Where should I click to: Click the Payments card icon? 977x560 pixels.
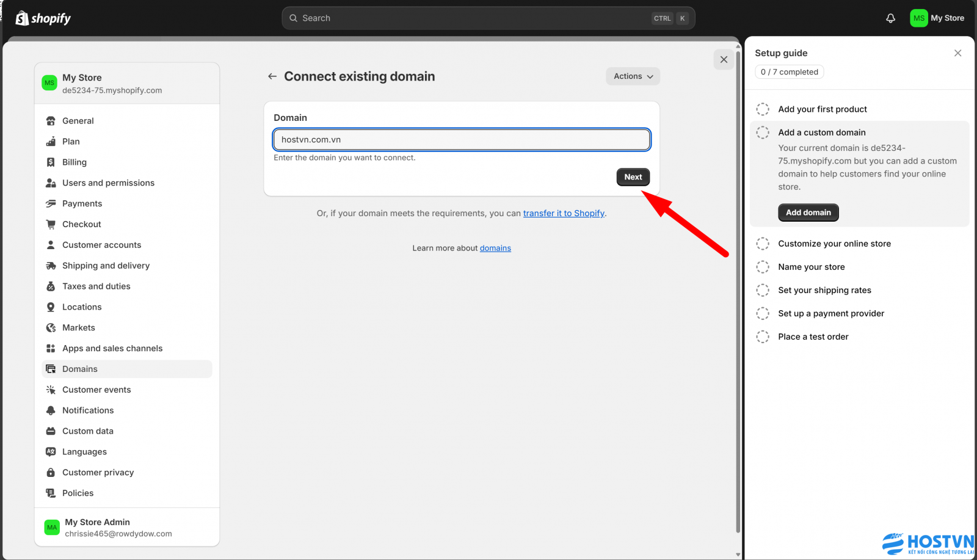tap(51, 204)
